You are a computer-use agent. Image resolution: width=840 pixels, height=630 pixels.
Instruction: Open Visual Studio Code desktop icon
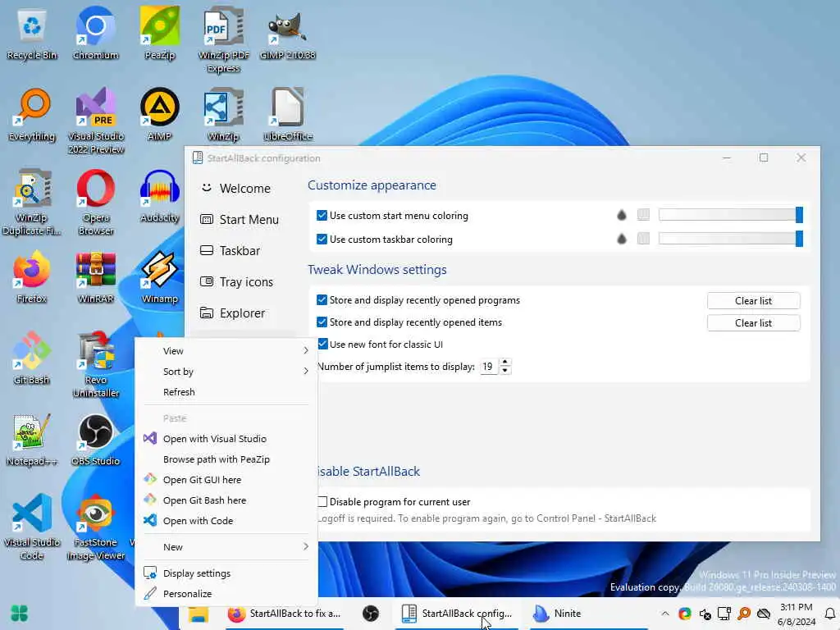32,527
